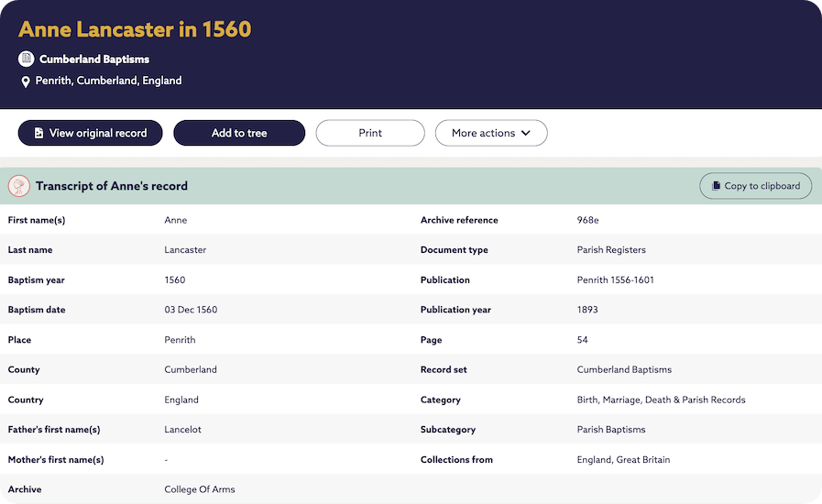The width and height of the screenshot is (822, 504).
Task: Click the archive reference value 968e
Action: tap(587, 220)
